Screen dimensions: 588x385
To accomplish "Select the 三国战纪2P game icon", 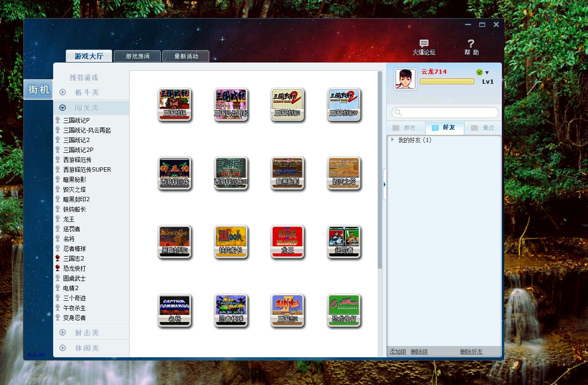I will pyautogui.click(x=344, y=104).
